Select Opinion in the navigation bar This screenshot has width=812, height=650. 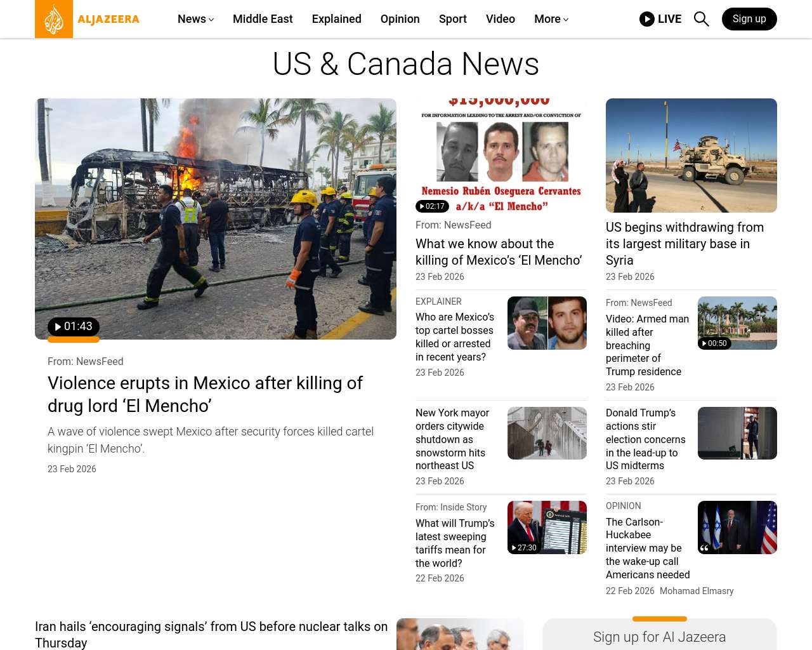click(400, 19)
